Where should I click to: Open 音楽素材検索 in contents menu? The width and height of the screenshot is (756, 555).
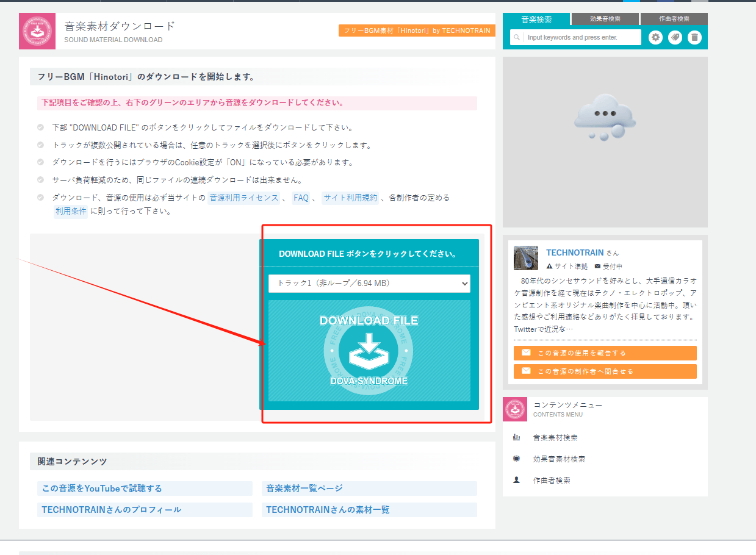point(555,438)
